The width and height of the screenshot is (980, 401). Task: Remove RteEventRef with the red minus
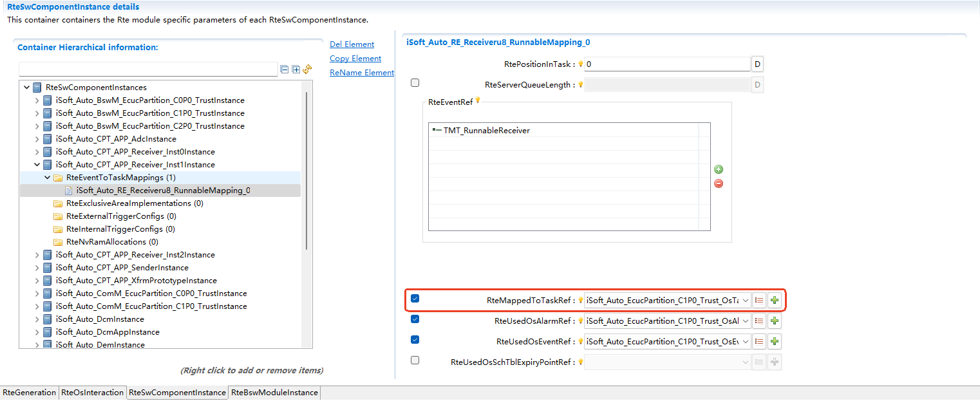point(719,183)
